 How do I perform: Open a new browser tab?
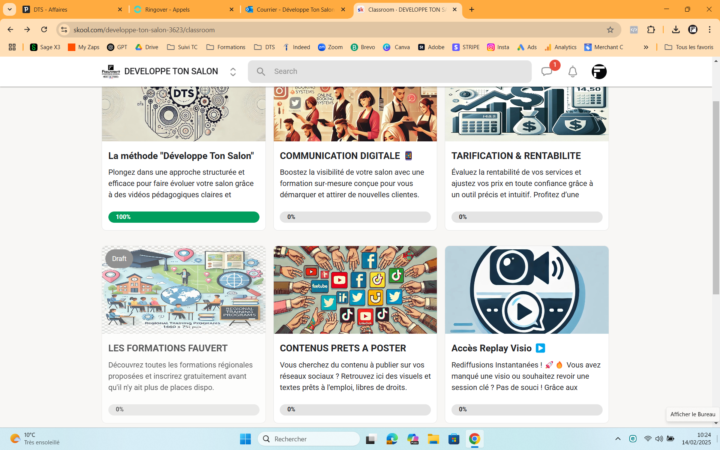coord(471,9)
